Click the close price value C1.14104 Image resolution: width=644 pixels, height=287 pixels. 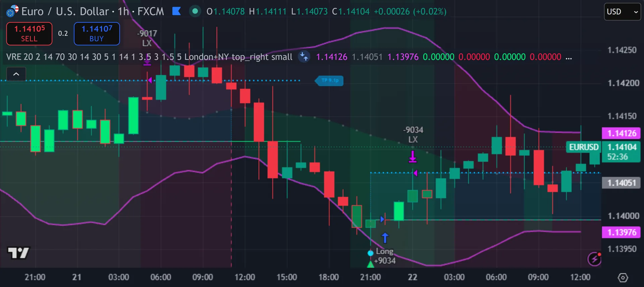(x=351, y=12)
